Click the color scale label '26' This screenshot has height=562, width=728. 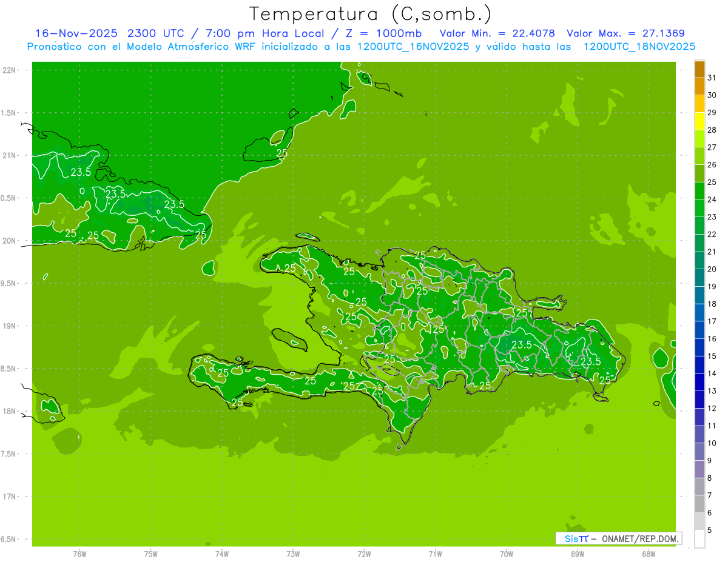(712, 165)
